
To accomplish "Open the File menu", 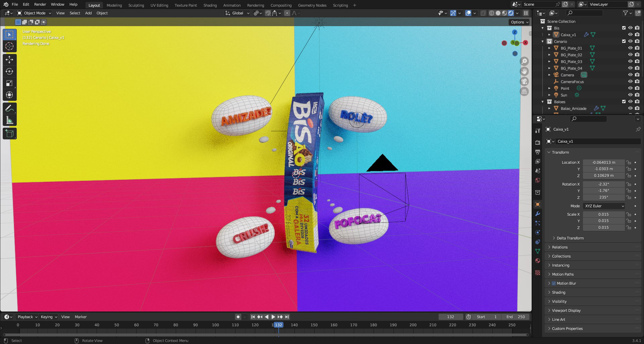I will pos(15,4).
